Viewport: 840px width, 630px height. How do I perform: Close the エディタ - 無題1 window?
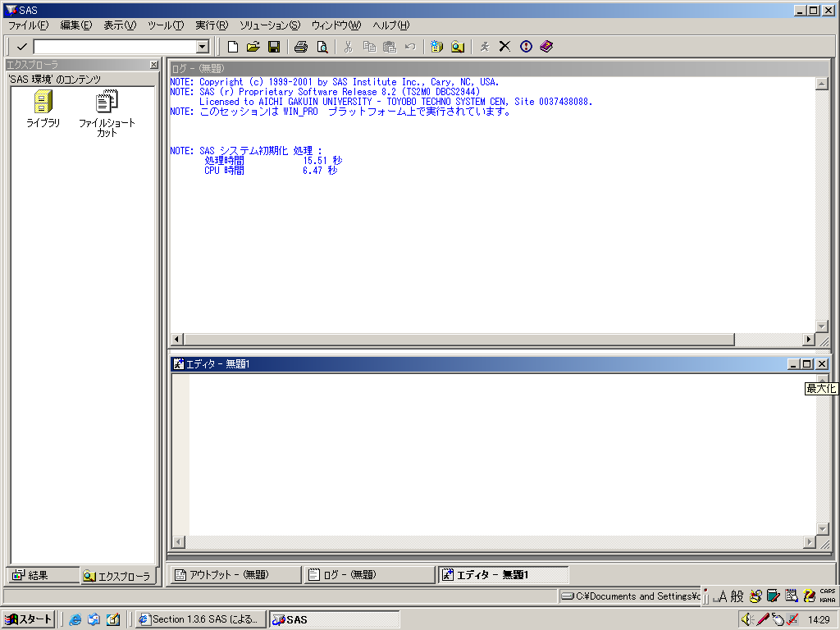coord(822,364)
